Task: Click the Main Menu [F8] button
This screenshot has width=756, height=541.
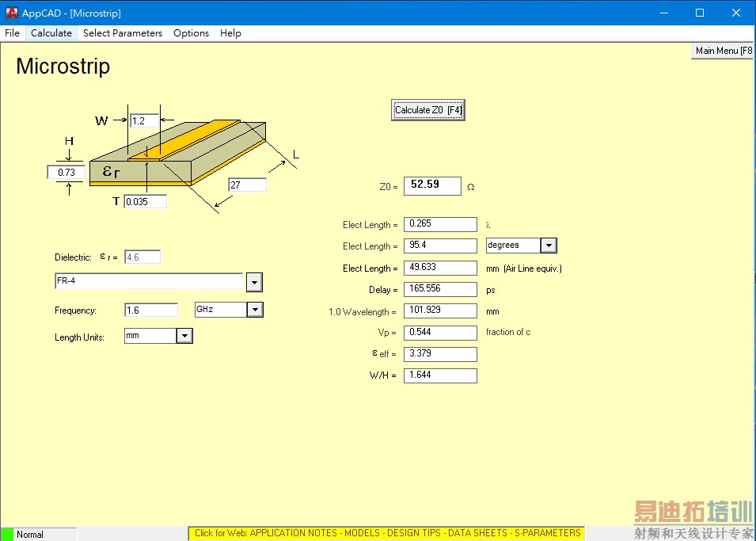Action: coord(722,51)
